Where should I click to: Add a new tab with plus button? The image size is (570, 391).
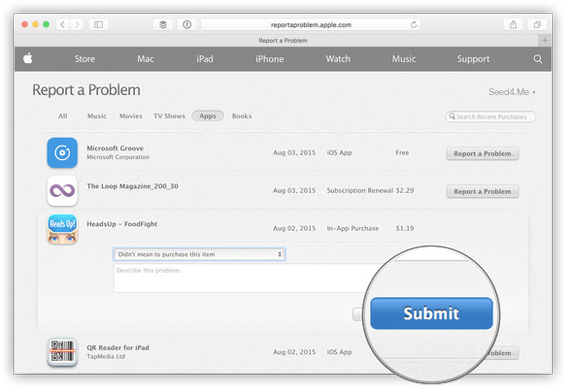[545, 40]
